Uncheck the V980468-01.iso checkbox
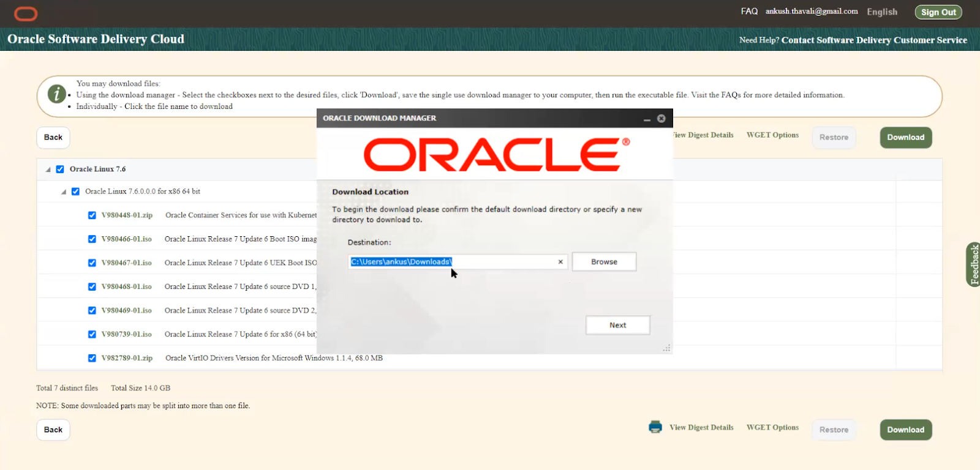The image size is (980, 470). click(x=92, y=287)
